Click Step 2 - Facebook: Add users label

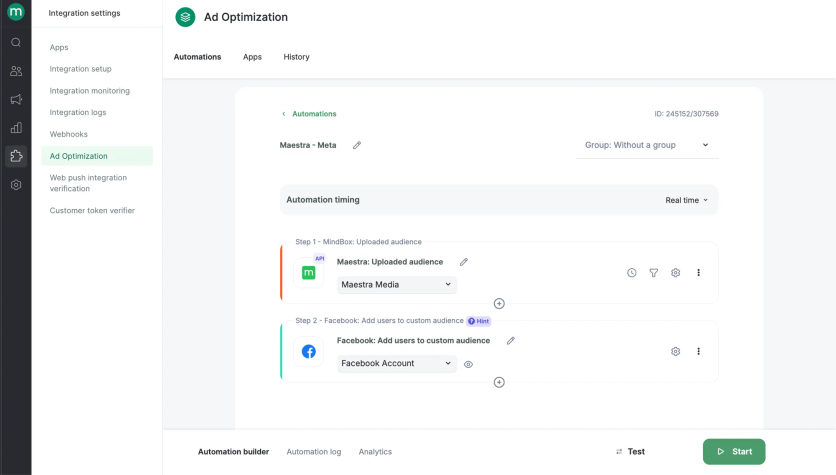[379, 320]
